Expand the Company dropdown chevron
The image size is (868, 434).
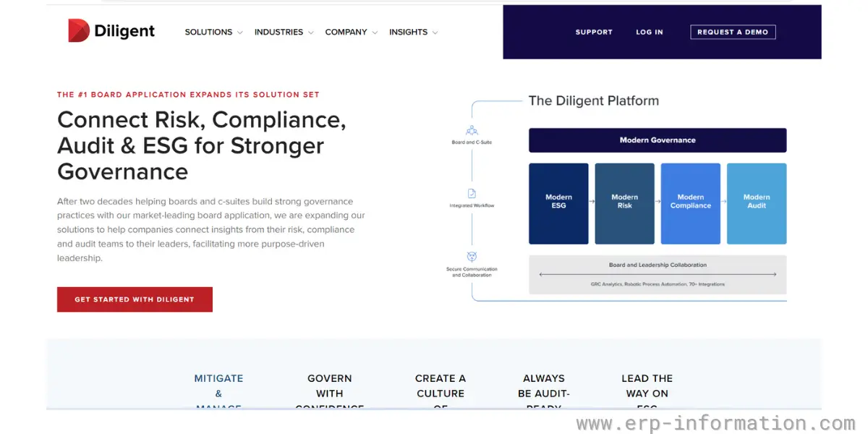point(374,33)
